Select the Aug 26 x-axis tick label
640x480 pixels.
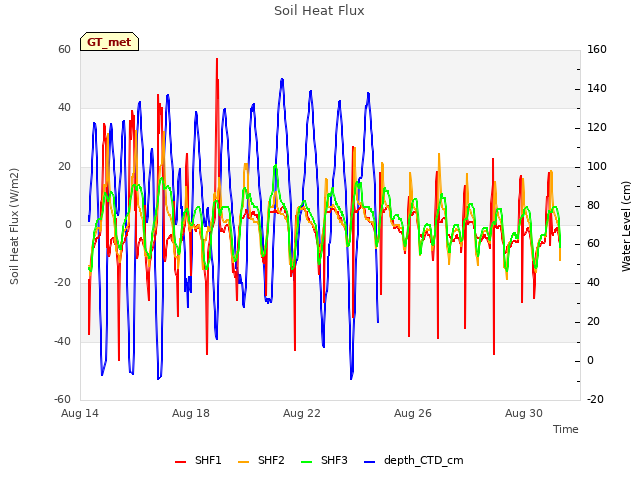pyautogui.click(x=413, y=413)
